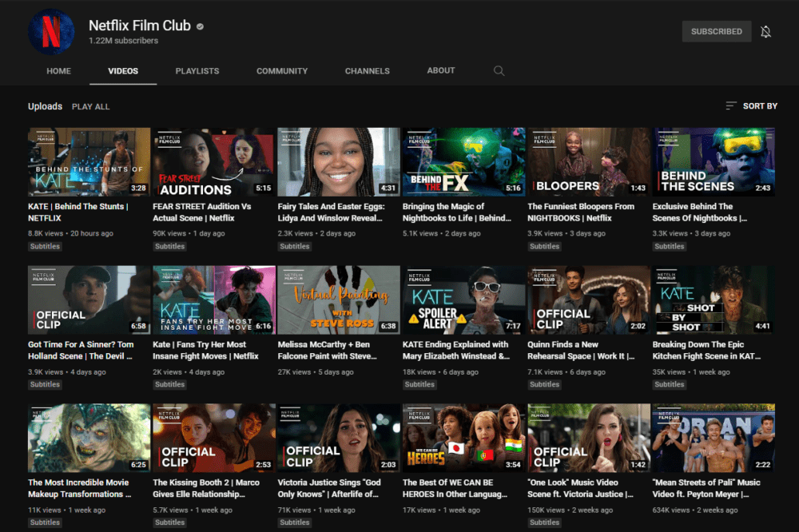Viewport: 799px width, 532px height.
Task: Switch to the Playlists tab
Action: tap(197, 70)
